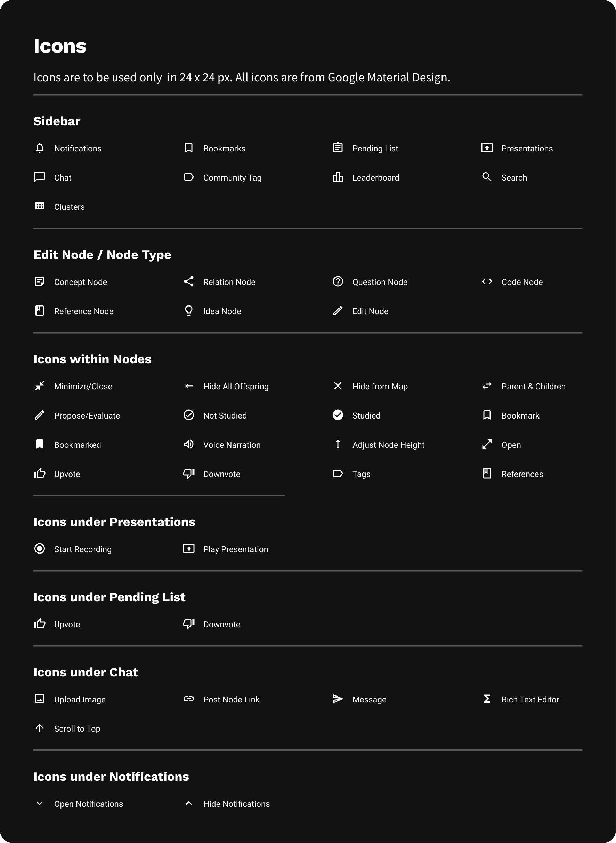Click the Start Recording radio icon

coord(40,549)
